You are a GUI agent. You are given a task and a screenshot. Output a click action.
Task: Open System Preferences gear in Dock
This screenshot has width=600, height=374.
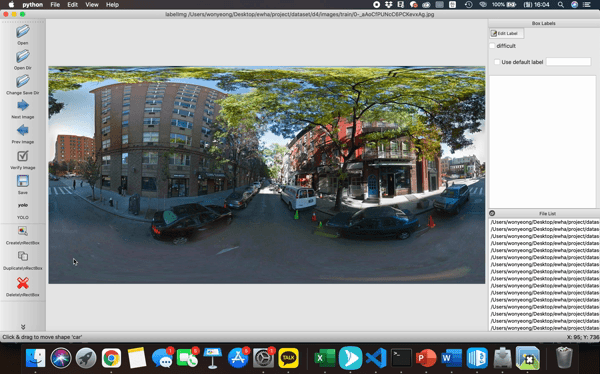[x=263, y=358]
